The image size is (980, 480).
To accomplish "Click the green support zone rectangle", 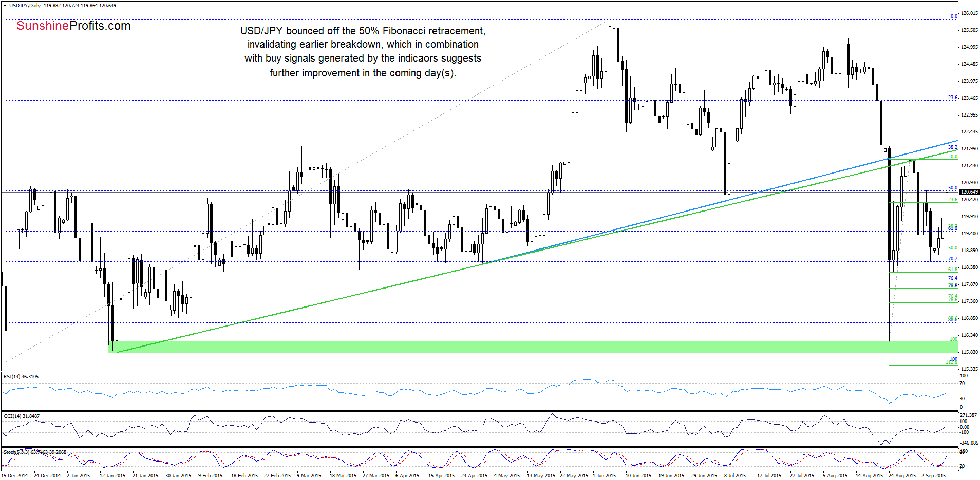I will point(533,347).
